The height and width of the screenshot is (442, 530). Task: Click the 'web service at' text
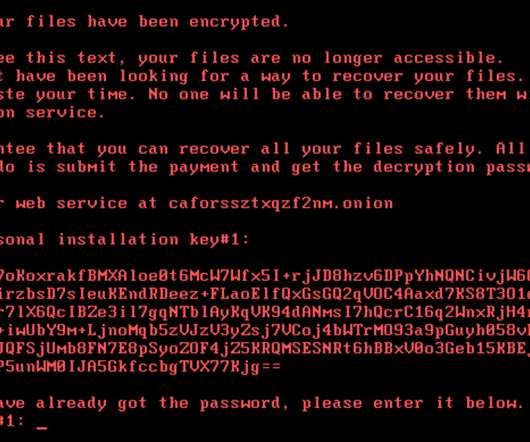click(86, 203)
